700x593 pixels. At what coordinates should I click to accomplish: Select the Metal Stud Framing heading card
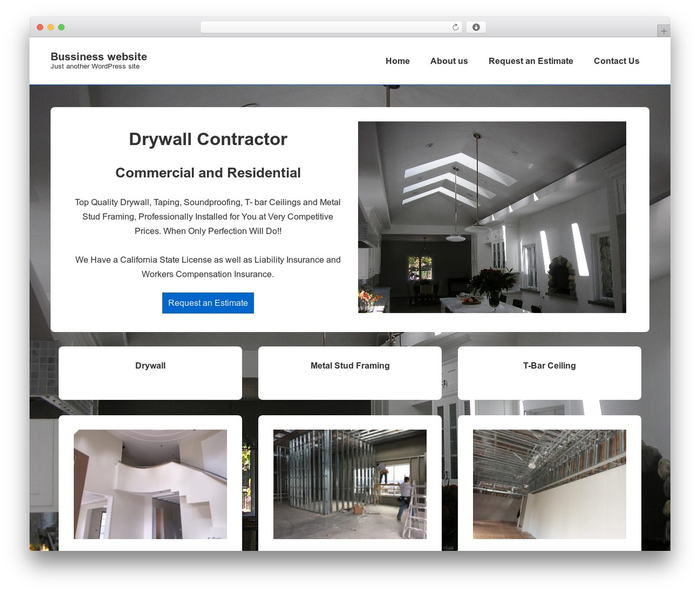click(350, 373)
